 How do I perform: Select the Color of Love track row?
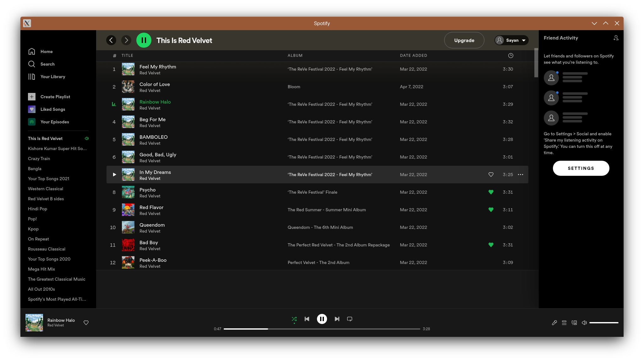[317, 87]
